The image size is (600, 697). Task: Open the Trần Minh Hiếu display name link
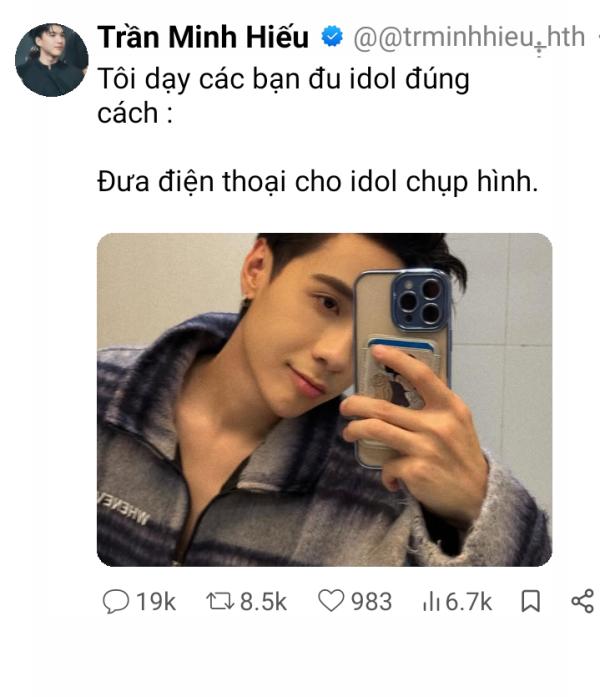(203, 36)
